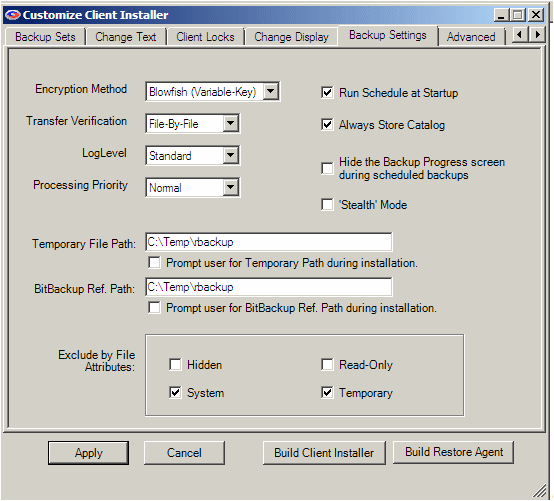Open the Change Display tab
The height and width of the screenshot is (501, 554).
(x=291, y=37)
